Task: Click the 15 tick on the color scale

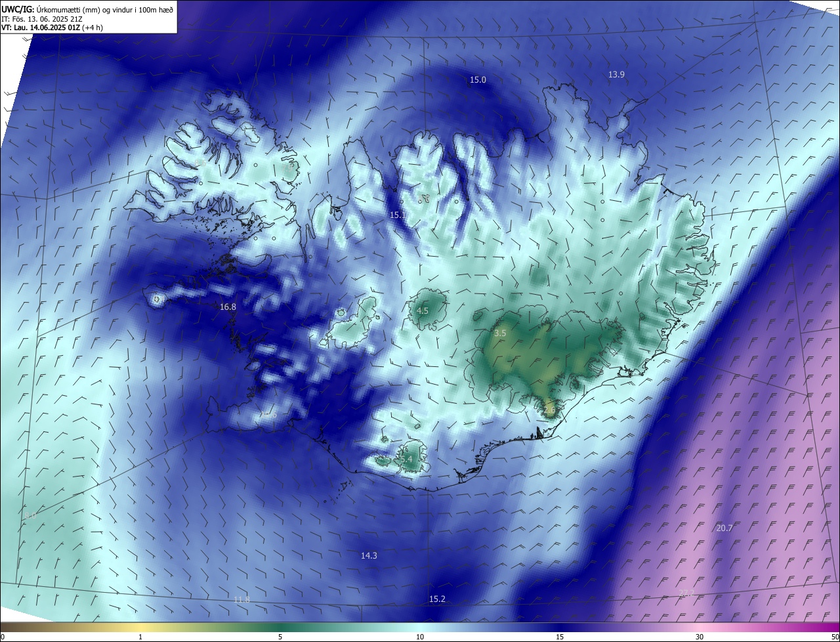Action: [560, 637]
